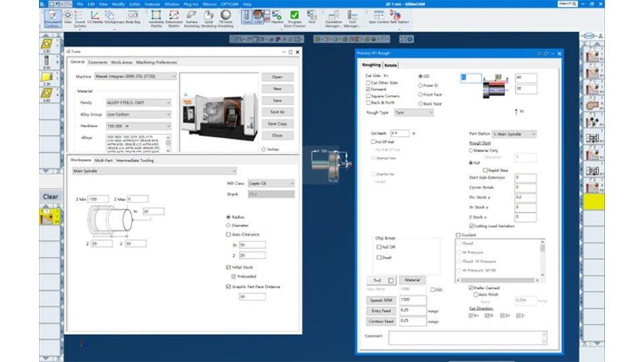Viewport: 644px width, 362px height.
Task: Select the first insert tool tile
Action: tap(46, 44)
